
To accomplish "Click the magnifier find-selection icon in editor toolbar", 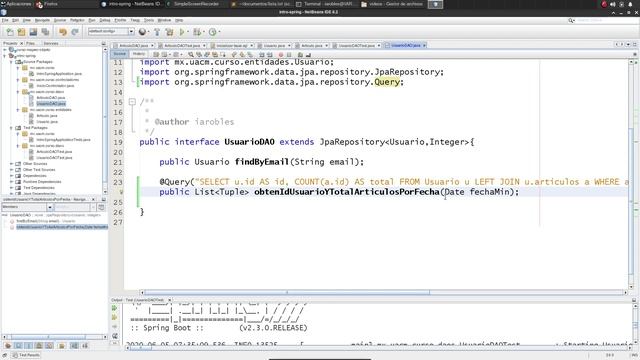I will coord(191,54).
